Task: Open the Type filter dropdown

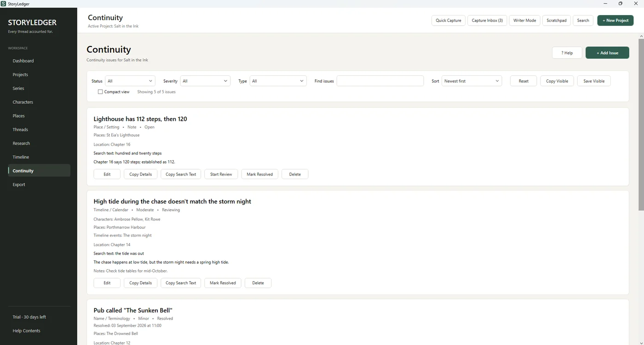Action: (x=278, y=81)
